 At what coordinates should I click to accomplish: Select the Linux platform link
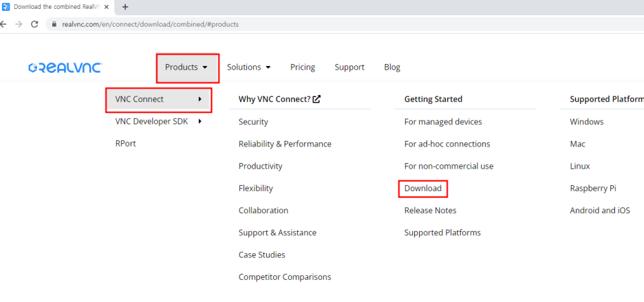point(580,166)
